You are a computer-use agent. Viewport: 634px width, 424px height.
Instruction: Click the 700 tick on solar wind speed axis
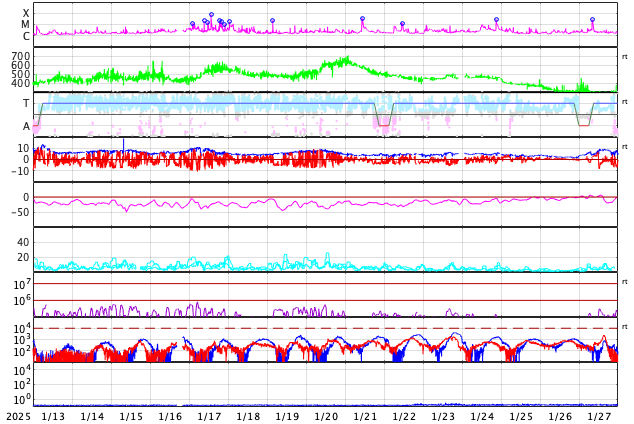[21, 56]
